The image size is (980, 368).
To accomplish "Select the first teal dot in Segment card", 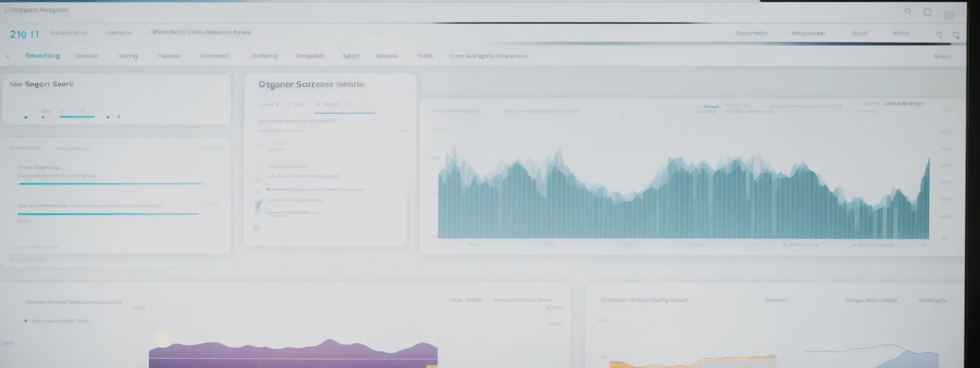I will pyautogui.click(x=26, y=117).
